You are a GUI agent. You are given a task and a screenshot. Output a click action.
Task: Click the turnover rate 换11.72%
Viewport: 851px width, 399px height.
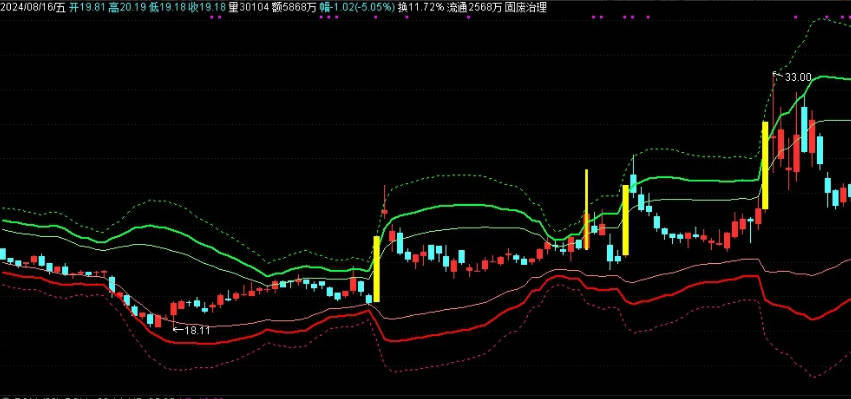pyautogui.click(x=420, y=7)
